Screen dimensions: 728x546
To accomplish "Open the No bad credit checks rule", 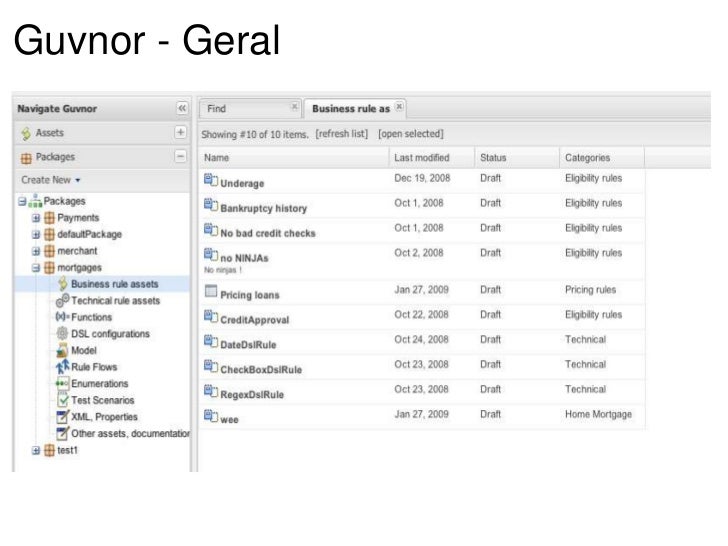I will pyautogui.click(x=267, y=233).
